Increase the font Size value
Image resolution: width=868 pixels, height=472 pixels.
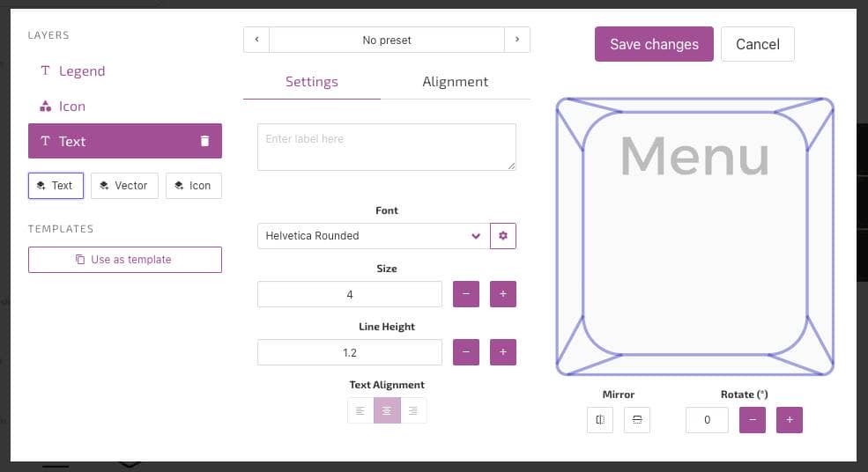[502, 294]
